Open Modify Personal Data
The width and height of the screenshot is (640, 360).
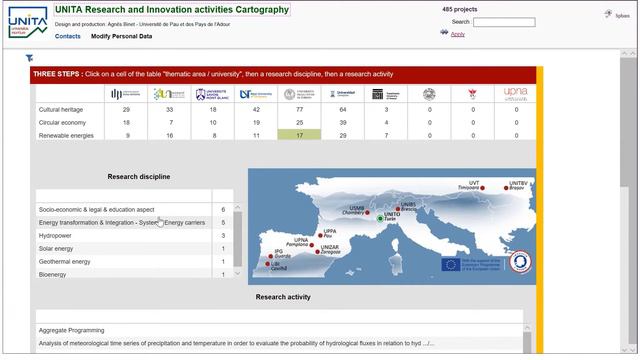coord(122,36)
